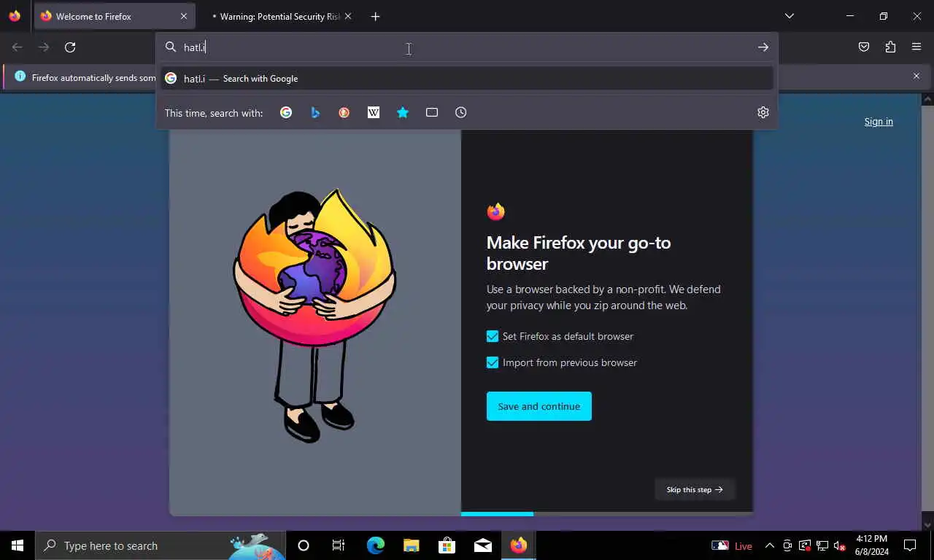Image resolution: width=934 pixels, height=560 pixels.
Task: Open Firefox application menu
Action: point(916,47)
